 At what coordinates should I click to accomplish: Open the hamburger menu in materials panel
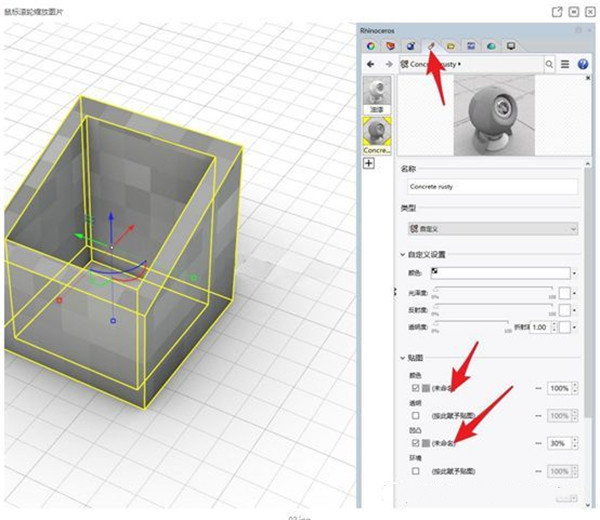click(565, 64)
